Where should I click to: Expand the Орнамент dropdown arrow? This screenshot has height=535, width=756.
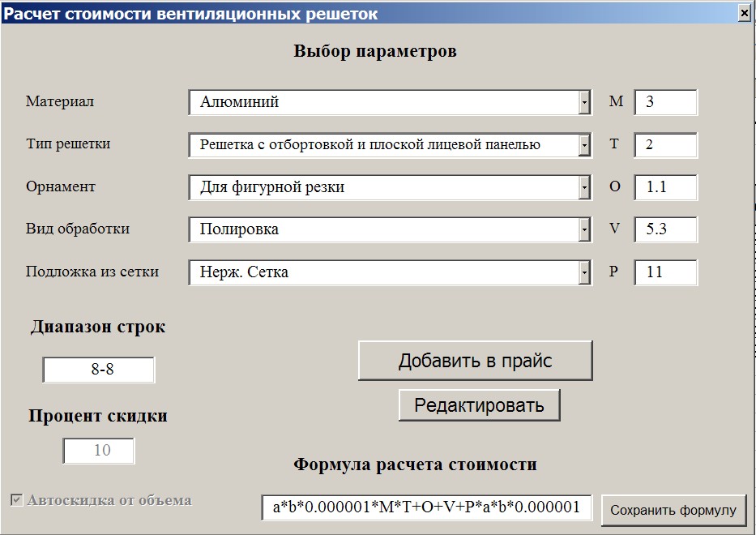[584, 187]
